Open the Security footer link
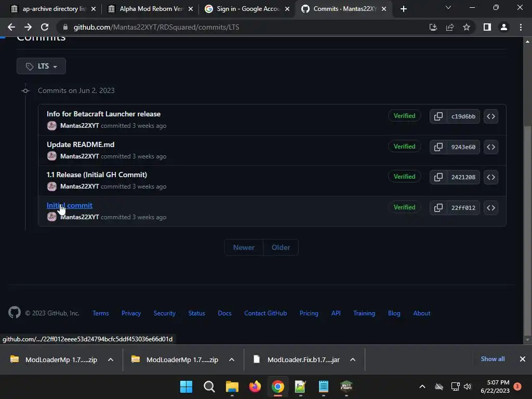Screen dimensions: 532x399 pyautogui.click(x=165, y=313)
